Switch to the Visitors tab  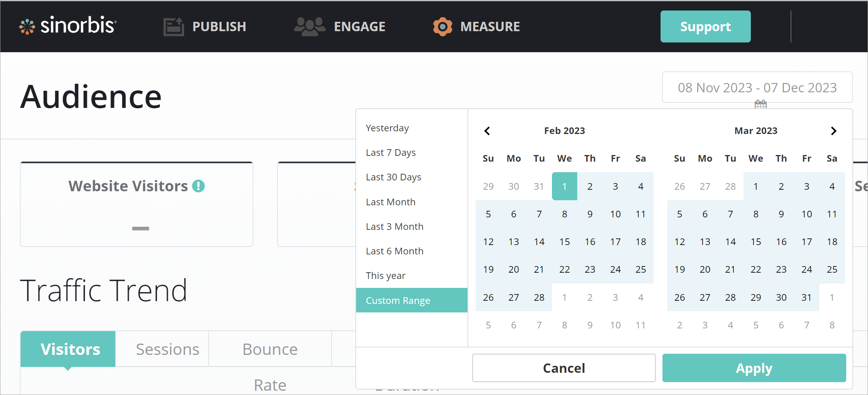click(70, 349)
